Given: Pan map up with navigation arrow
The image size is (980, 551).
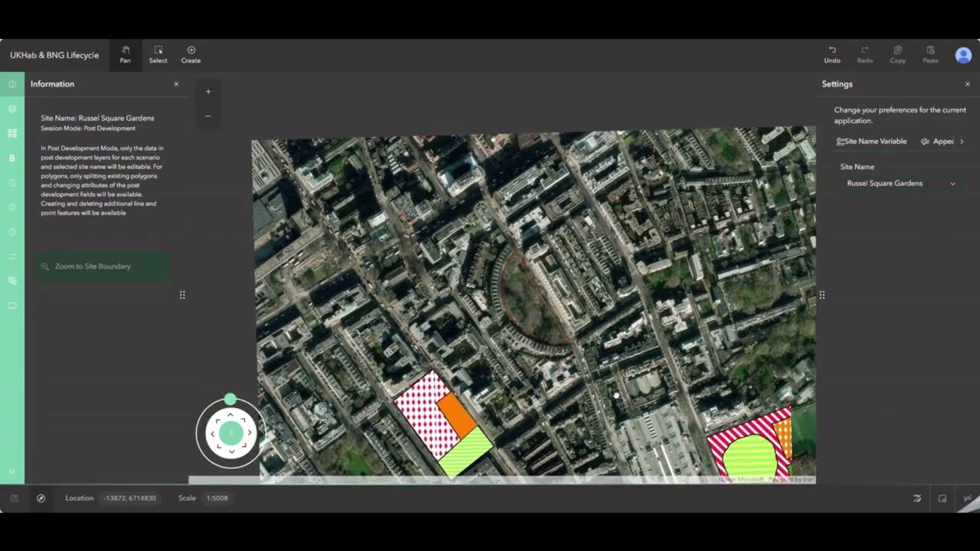Looking at the screenshot, I should (x=230, y=415).
